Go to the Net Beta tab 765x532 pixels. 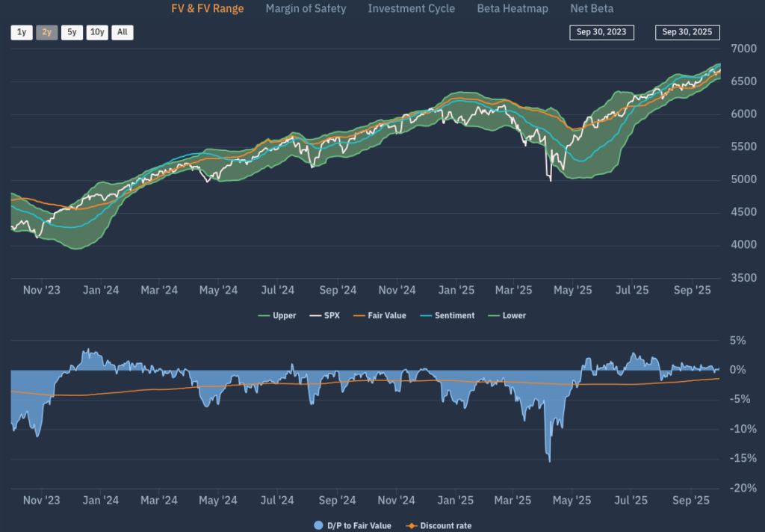click(591, 9)
